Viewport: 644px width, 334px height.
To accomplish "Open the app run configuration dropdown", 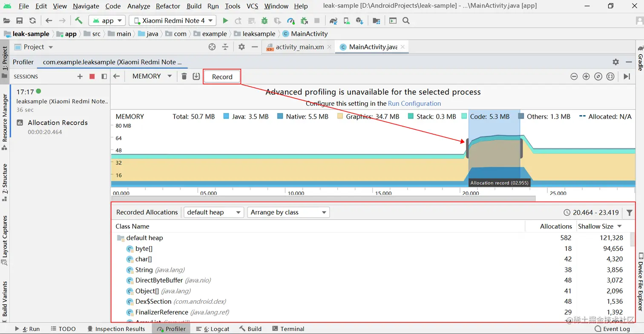I will coord(106,20).
